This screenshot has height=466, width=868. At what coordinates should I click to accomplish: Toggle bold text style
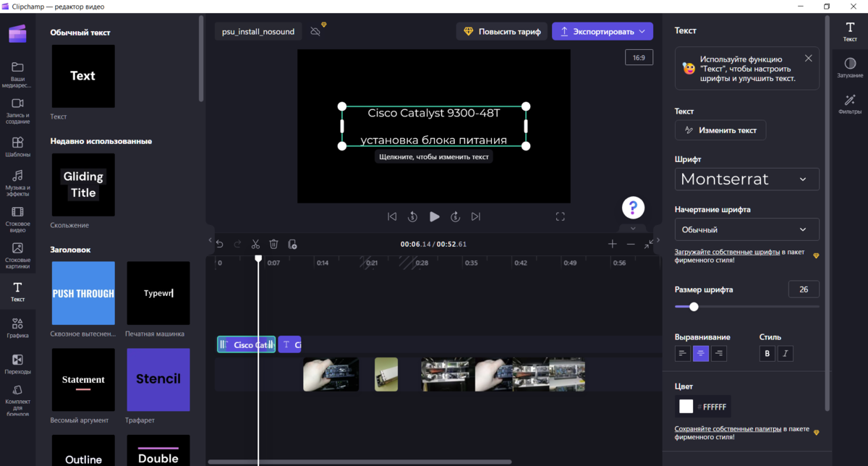click(767, 353)
